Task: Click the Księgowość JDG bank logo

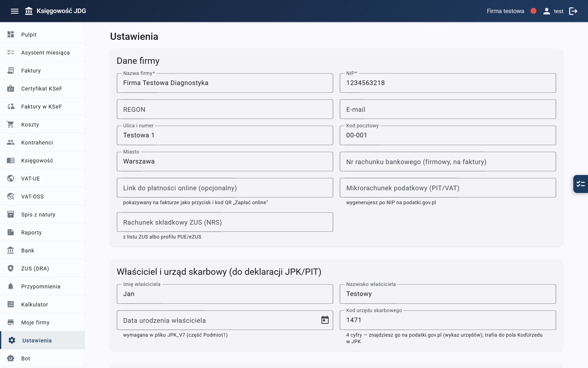Action: point(29,11)
